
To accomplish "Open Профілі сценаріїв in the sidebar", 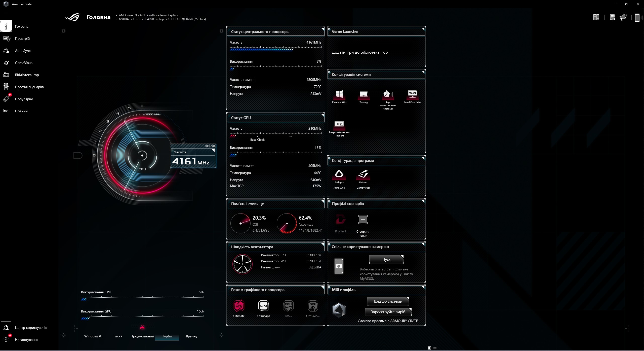I will [29, 87].
